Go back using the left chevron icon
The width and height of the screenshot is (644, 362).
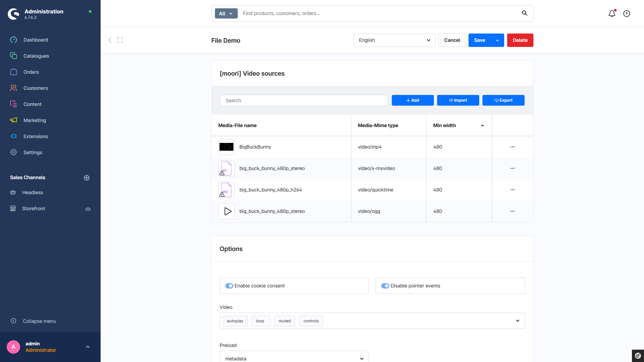tap(110, 40)
